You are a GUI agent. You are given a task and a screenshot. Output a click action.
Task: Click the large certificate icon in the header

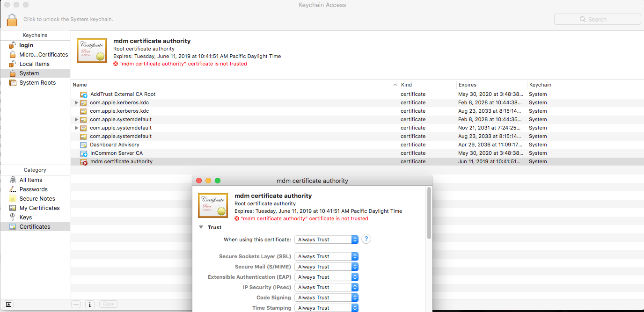[x=92, y=50]
